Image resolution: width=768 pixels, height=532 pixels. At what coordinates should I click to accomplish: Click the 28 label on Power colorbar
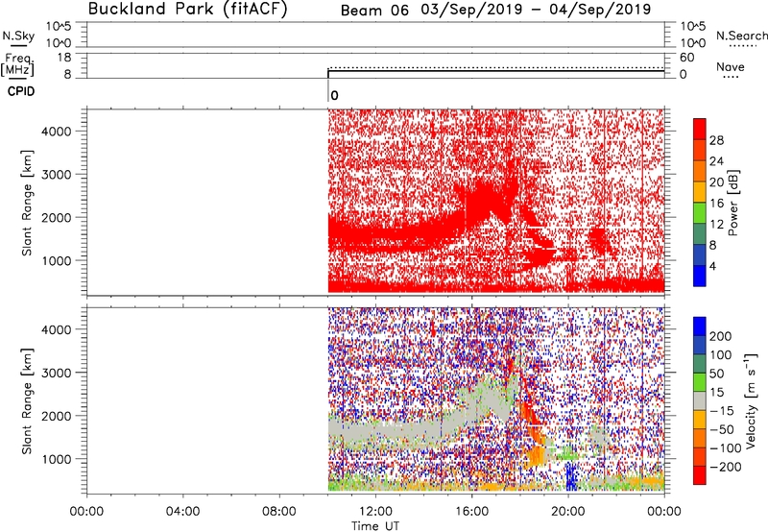tap(716, 140)
